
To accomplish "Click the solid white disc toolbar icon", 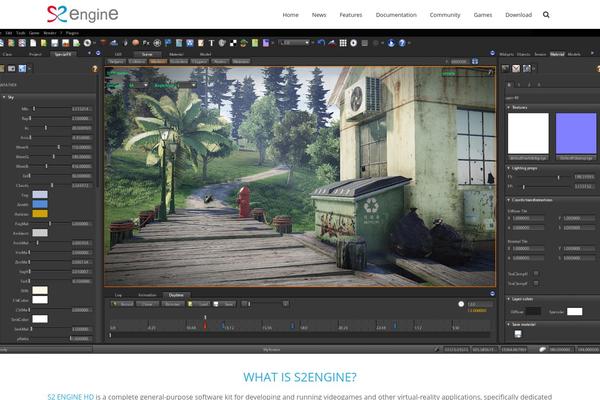I will (354, 43).
